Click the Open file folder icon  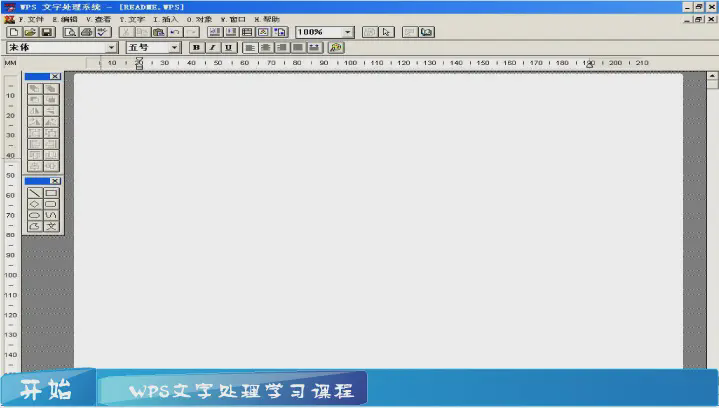click(x=30, y=32)
